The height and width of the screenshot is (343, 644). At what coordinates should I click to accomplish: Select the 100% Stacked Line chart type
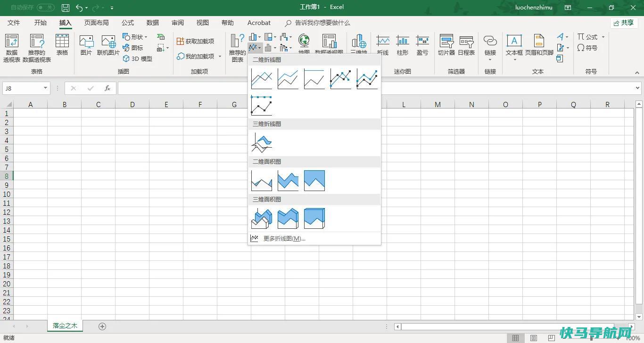tap(314, 79)
